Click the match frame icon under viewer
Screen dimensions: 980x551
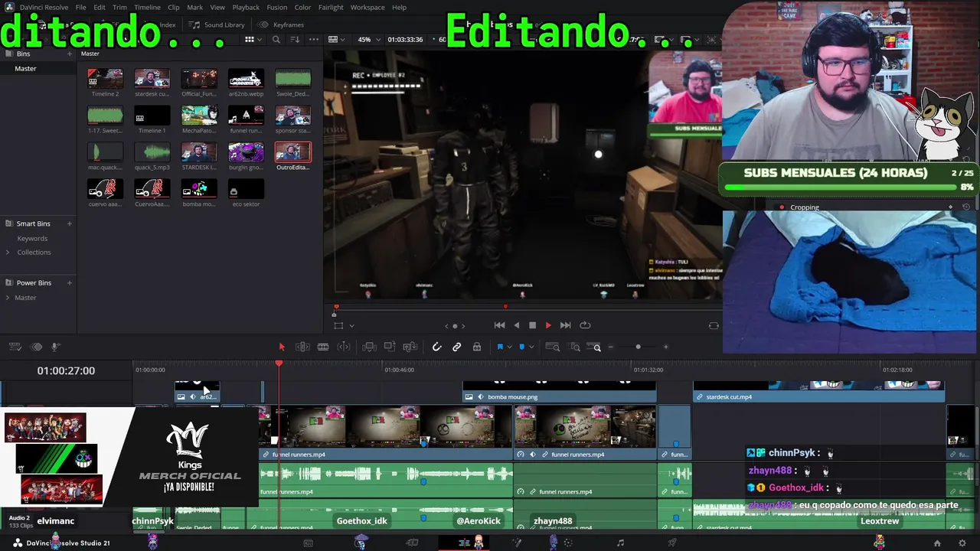pyautogui.click(x=714, y=325)
